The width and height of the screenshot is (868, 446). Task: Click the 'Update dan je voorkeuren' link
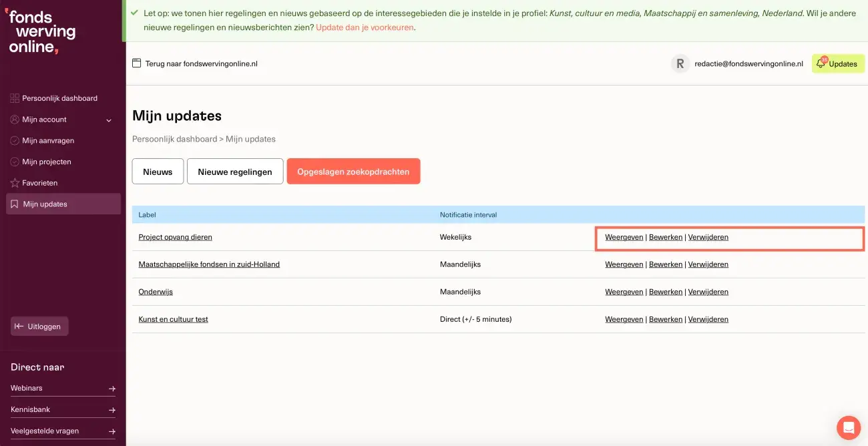coord(365,27)
